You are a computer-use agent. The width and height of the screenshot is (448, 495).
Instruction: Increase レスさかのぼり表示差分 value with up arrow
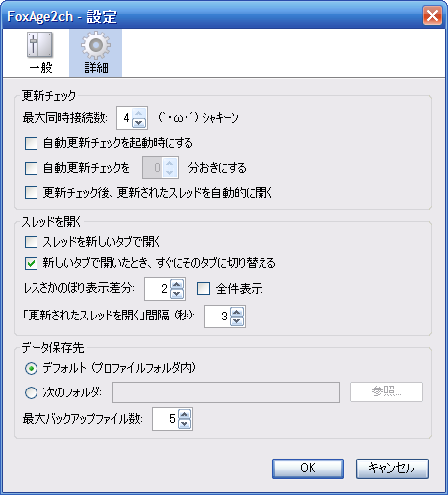click(x=177, y=284)
